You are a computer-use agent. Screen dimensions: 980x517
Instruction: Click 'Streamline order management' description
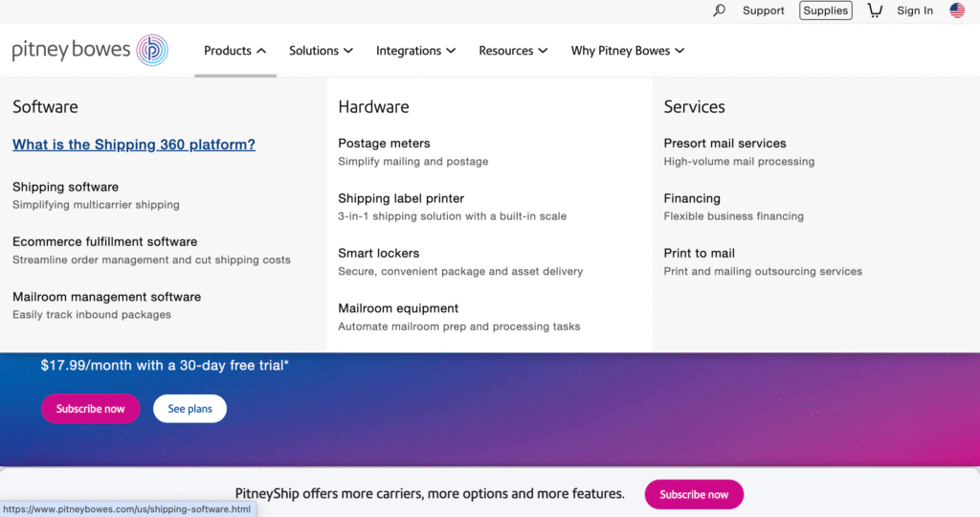click(152, 259)
